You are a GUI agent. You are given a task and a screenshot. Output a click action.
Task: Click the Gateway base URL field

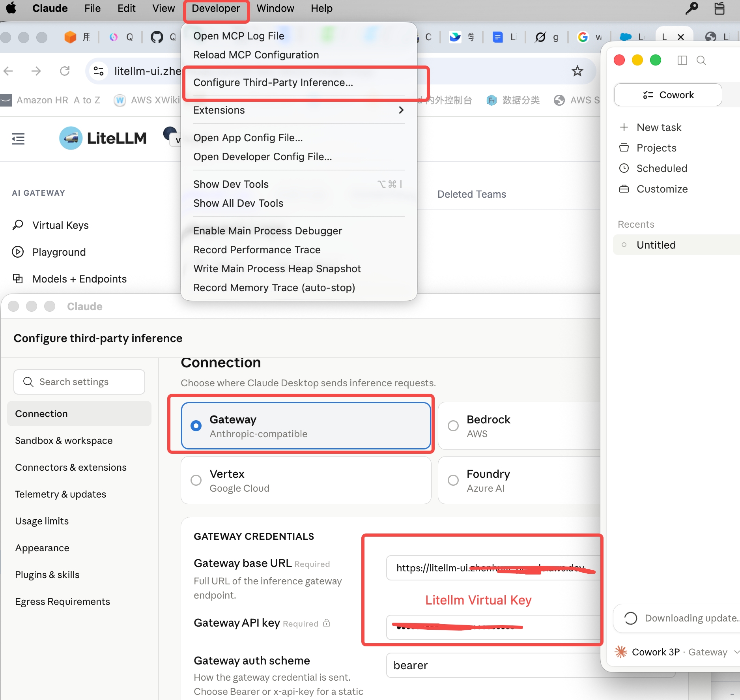[x=493, y=568]
